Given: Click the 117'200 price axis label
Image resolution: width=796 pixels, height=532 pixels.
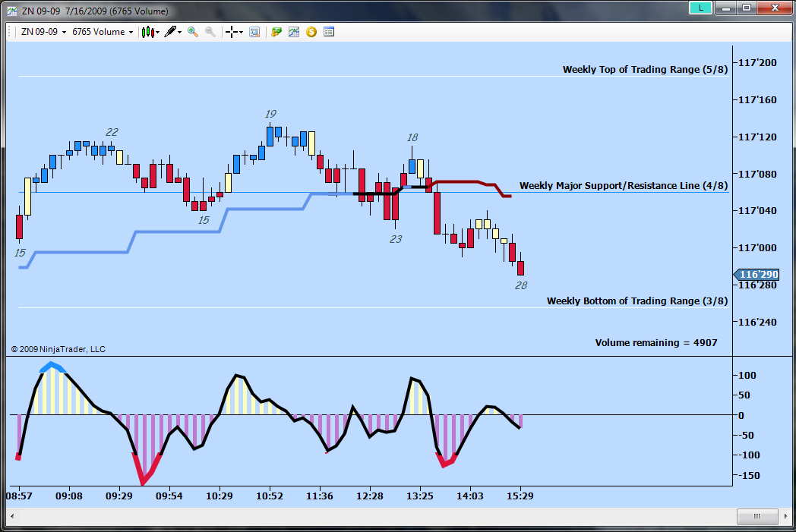Looking at the screenshot, I should 757,63.
